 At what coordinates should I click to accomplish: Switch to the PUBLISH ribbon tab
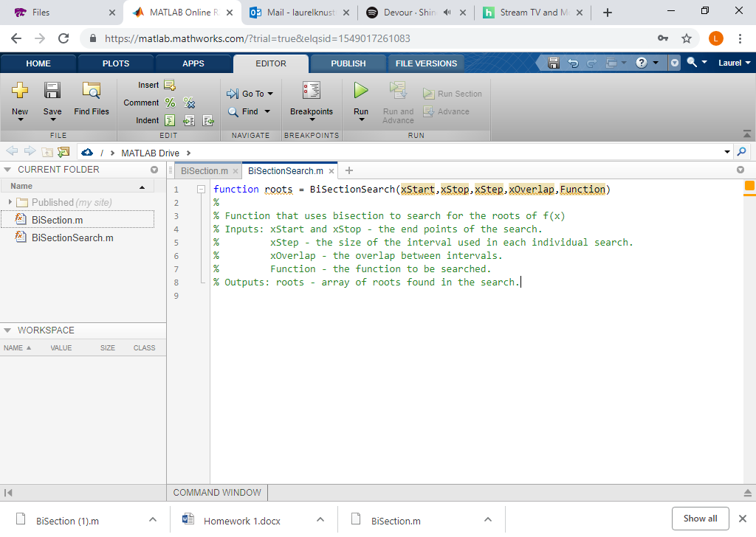pos(348,63)
